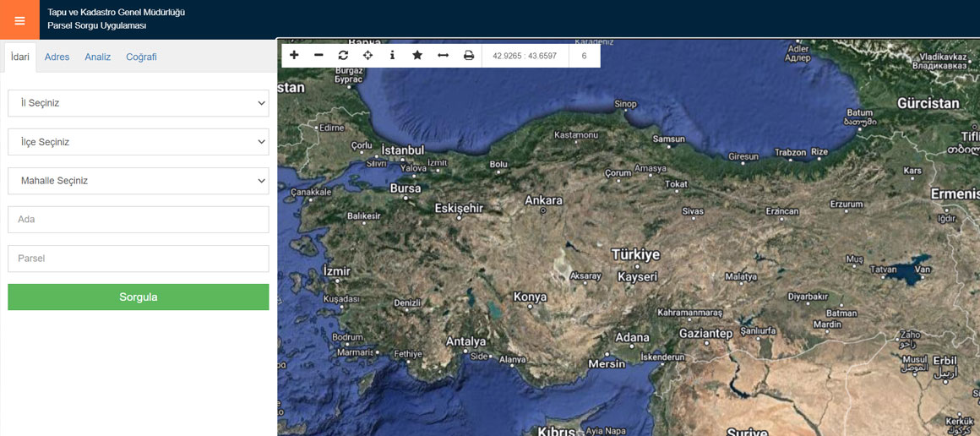Switch to the Adres tab
The image size is (980, 436).
[x=57, y=57]
